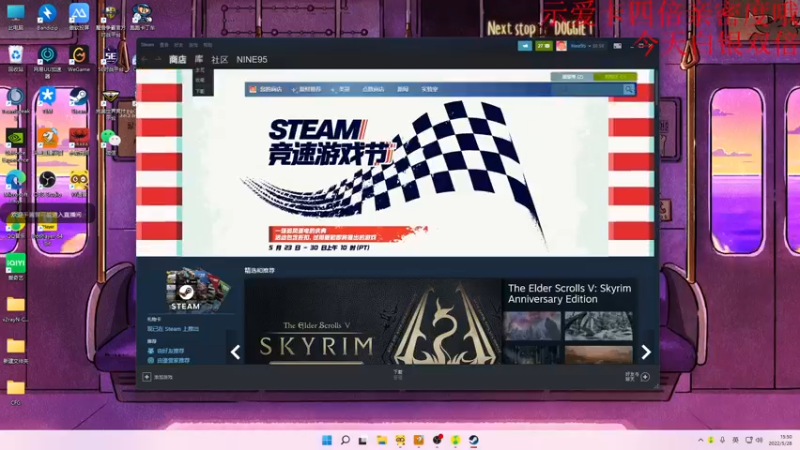Show next featured game carousel arrow

click(x=646, y=352)
